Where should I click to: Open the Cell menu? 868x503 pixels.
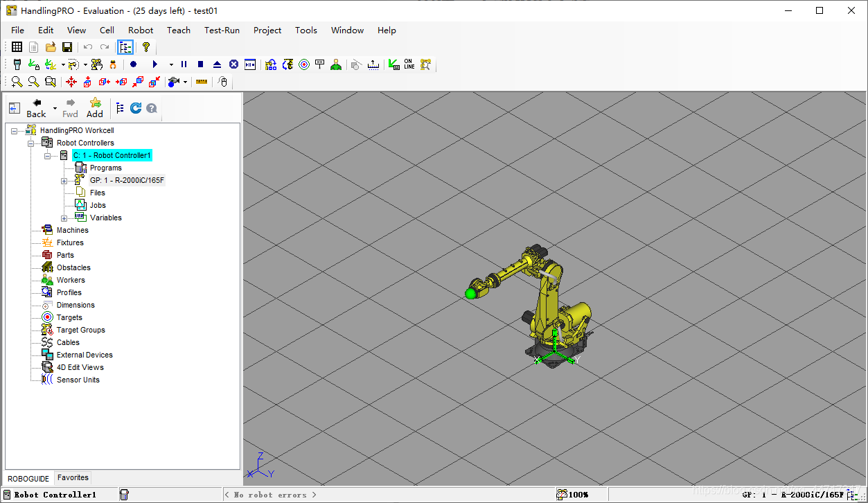pyautogui.click(x=107, y=30)
